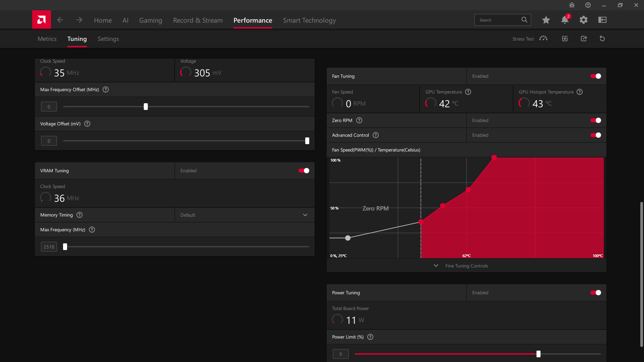This screenshot has width=644, height=362.
Task: Click the favorites star icon
Action: pos(546,20)
